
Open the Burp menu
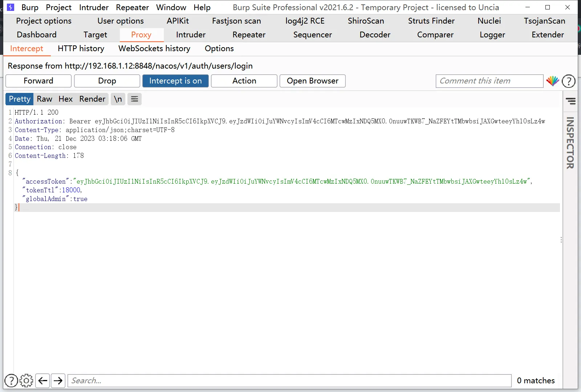(30, 7)
